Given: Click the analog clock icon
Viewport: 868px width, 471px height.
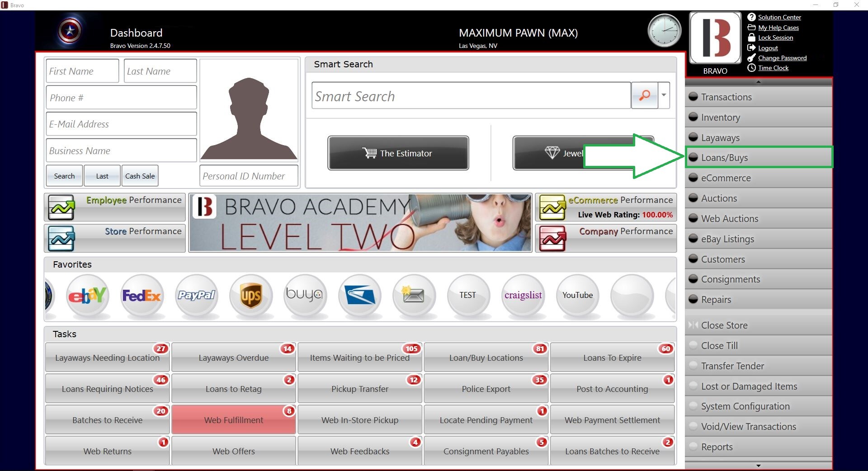Looking at the screenshot, I should coord(664,31).
